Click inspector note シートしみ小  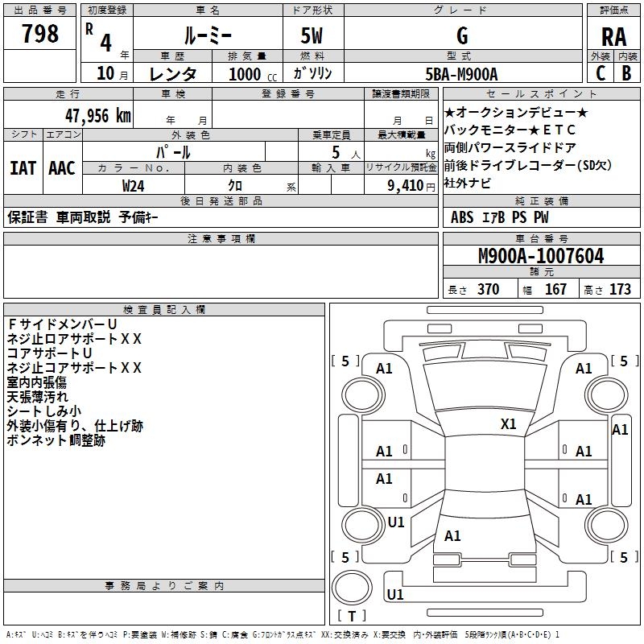coord(44,411)
